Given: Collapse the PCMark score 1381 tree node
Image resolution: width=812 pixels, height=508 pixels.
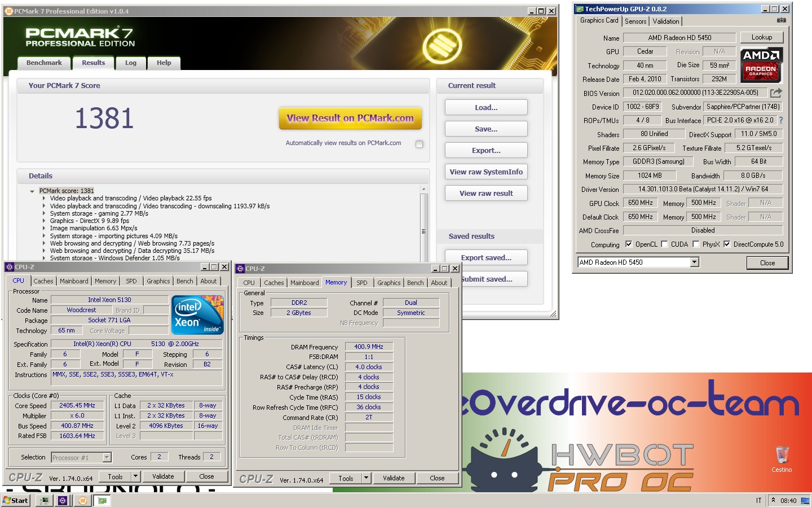Looking at the screenshot, I should 32,191.
